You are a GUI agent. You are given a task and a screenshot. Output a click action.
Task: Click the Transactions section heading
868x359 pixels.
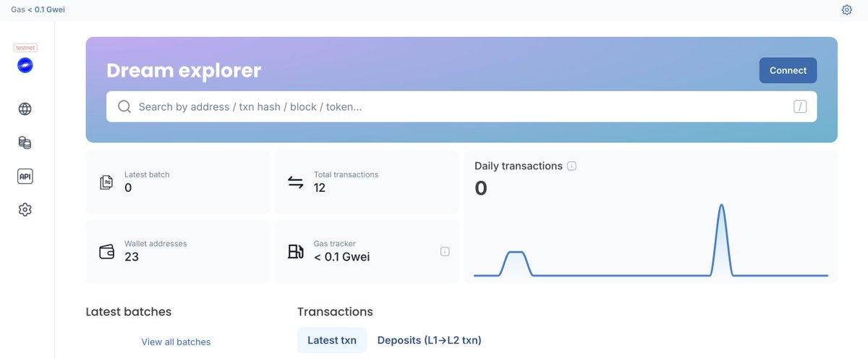(x=335, y=312)
